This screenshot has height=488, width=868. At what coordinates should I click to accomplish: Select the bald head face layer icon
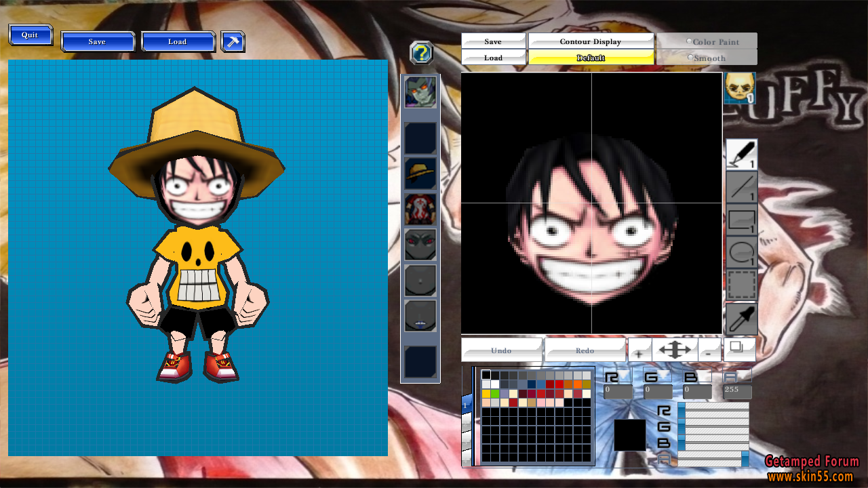click(740, 88)
